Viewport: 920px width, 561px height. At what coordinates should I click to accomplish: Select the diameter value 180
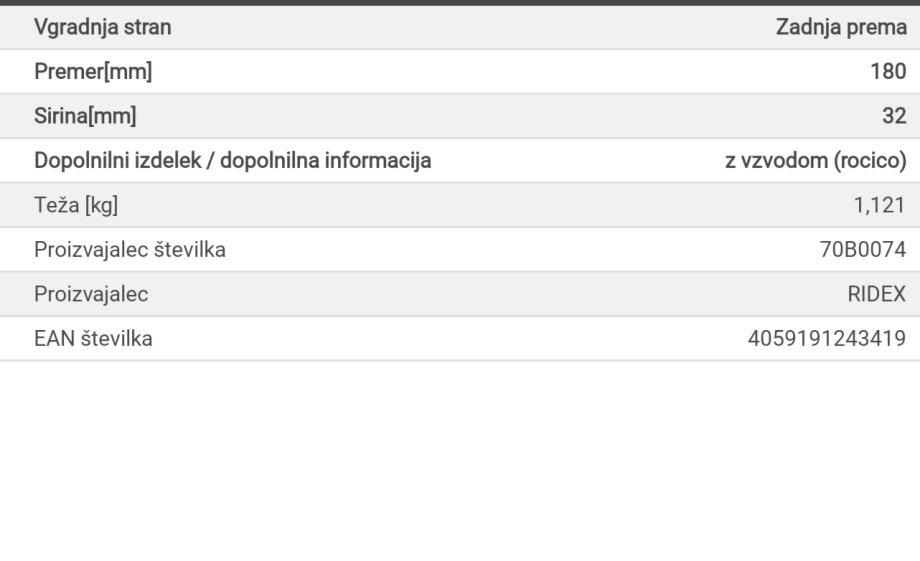tap(889, 72)
